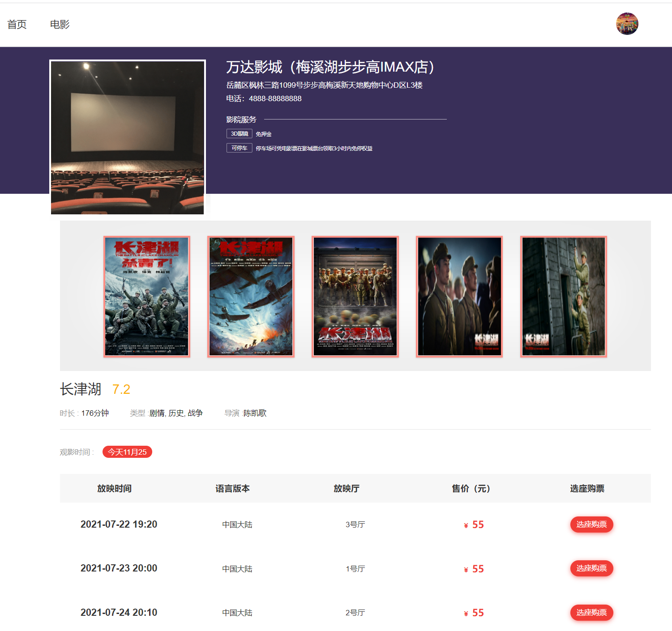The width and height of the screenshot is (672, 631).
Task: Click the 选座购票 column header
Action: point(587,489)
